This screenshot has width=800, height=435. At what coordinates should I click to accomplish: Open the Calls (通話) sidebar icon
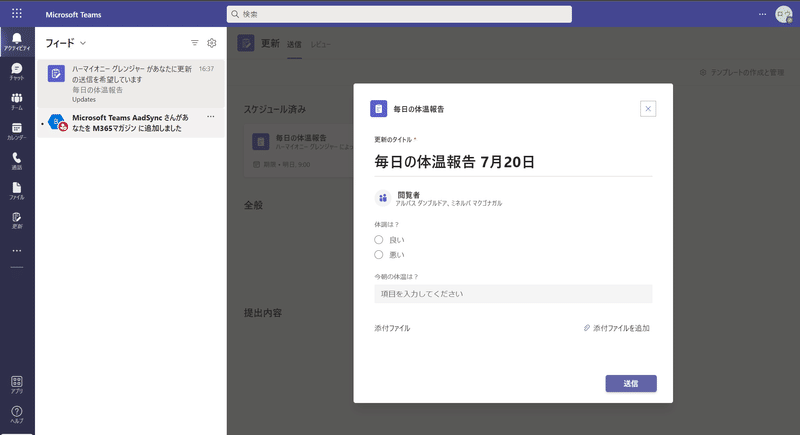17,161
